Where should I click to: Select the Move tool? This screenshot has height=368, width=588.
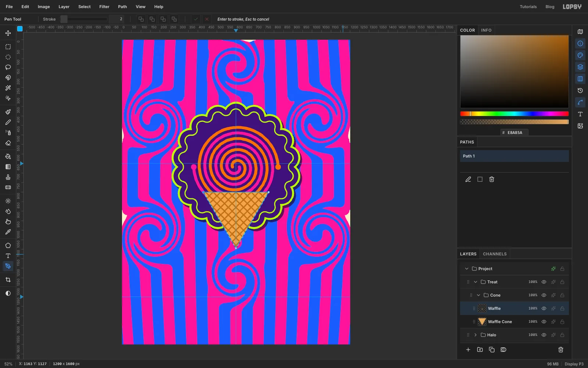[8, 33]
